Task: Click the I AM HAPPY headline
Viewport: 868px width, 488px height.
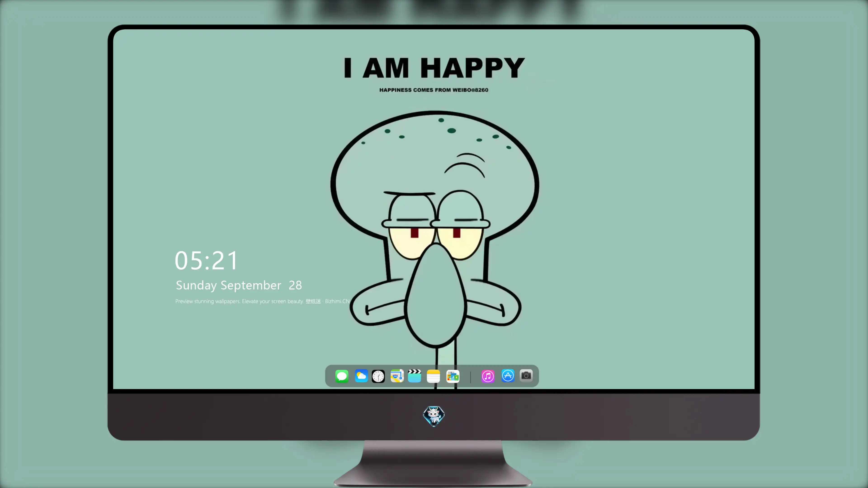Action: coord(434,68)
